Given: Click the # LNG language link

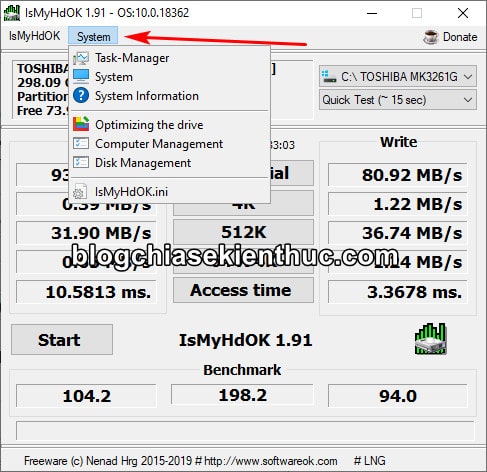Looking at the screenshot, I should 369,461.
